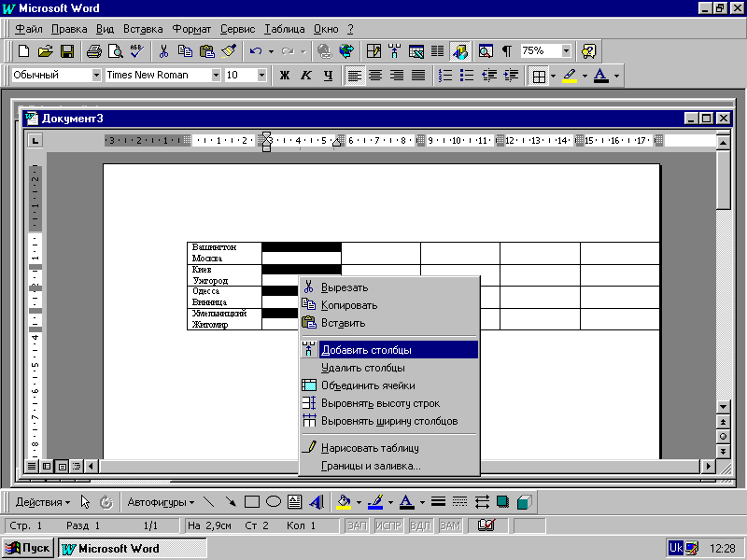The width and height of the screenshot is (747, 560).
Task: Click the Пуск start button
Action: pos(28,548)
